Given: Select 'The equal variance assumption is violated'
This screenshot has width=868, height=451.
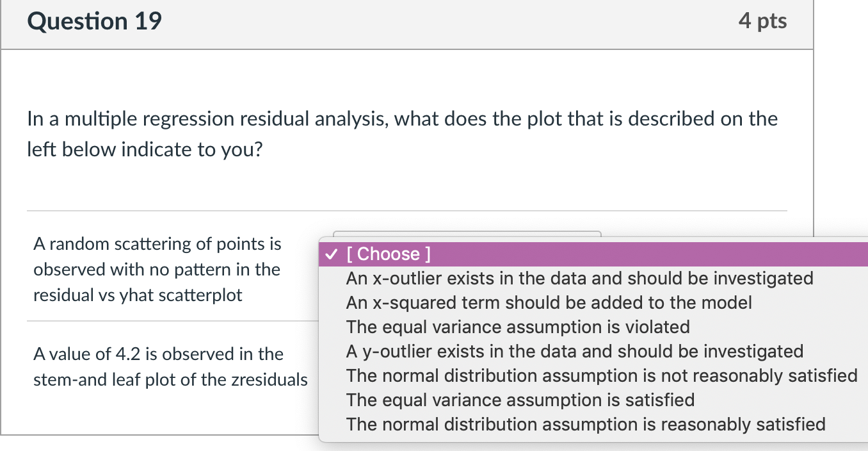Looking at the screenshot, I should pos(518,327).
